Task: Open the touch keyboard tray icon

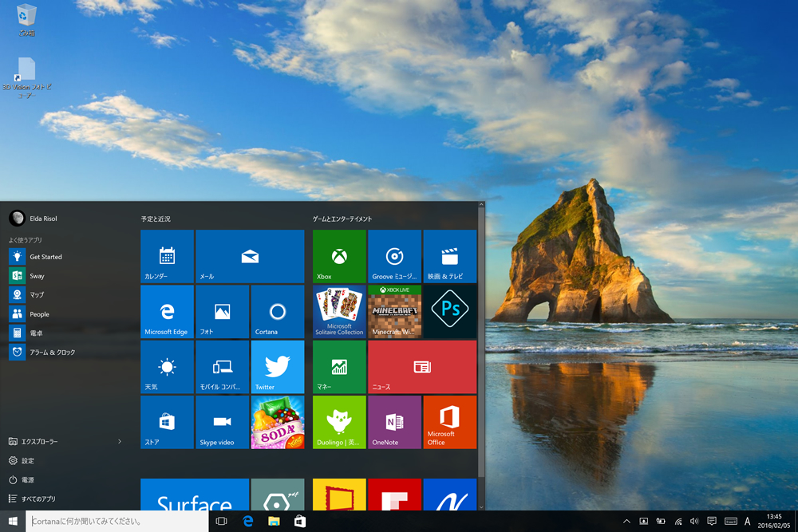Action: (x=731, y=522)
